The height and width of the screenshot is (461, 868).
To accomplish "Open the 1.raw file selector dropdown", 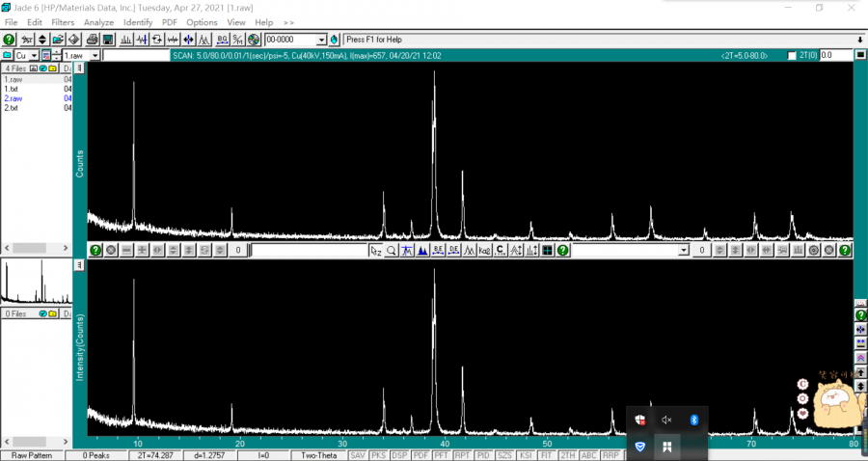I will [95, 56].
